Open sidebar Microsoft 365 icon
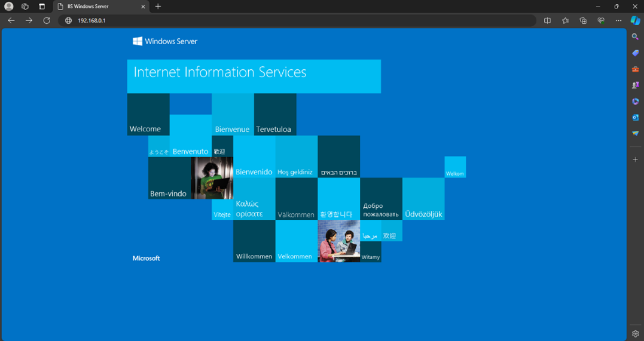This screenshot has width=644, height=341. (636, 102)
